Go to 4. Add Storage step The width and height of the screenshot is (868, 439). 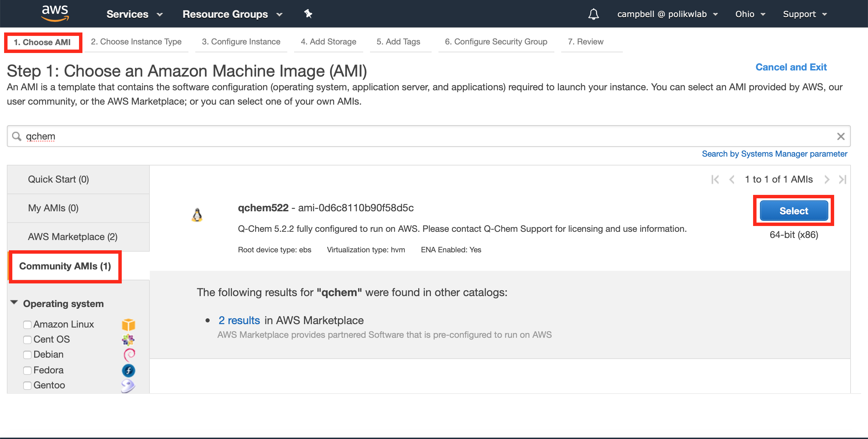point(328,42)
